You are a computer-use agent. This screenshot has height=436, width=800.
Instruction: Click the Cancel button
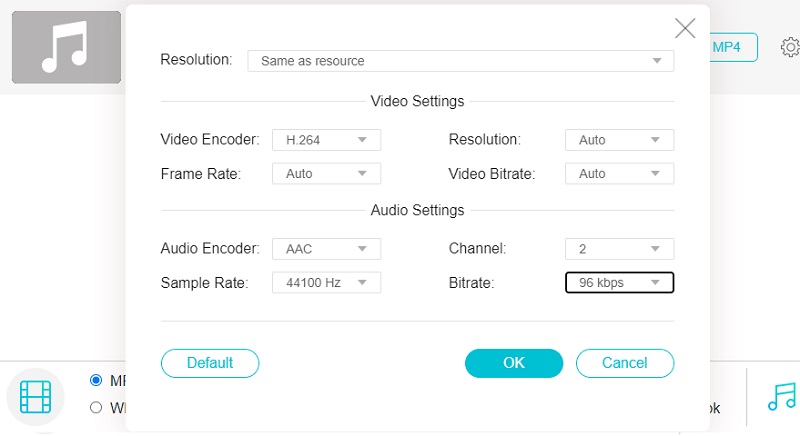pyautogui.click(x=625, y=363)
